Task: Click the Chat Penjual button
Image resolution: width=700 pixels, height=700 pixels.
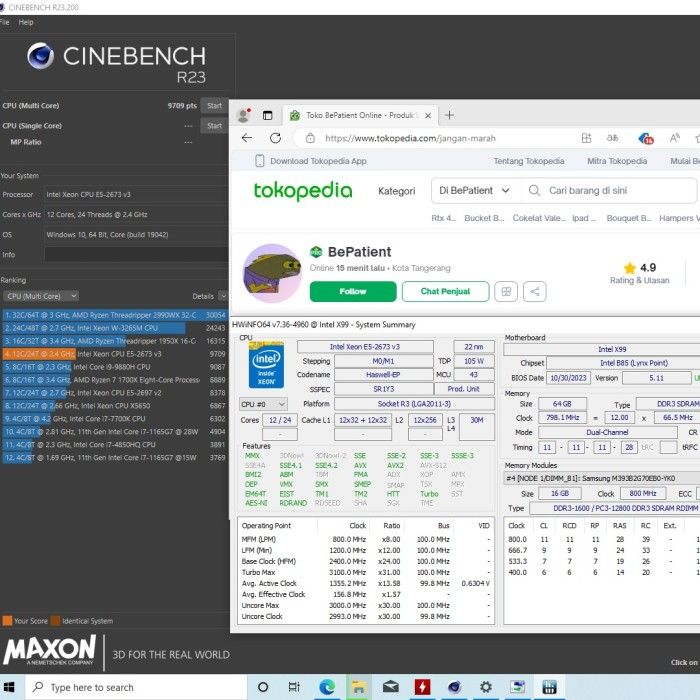Action: pyautogui.click(x=445, y=292)
